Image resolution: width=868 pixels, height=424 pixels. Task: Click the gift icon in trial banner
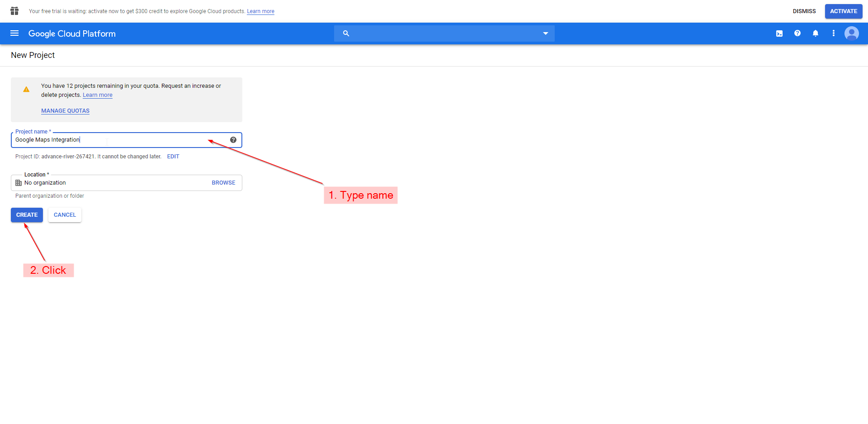click(x=14, y=11)
